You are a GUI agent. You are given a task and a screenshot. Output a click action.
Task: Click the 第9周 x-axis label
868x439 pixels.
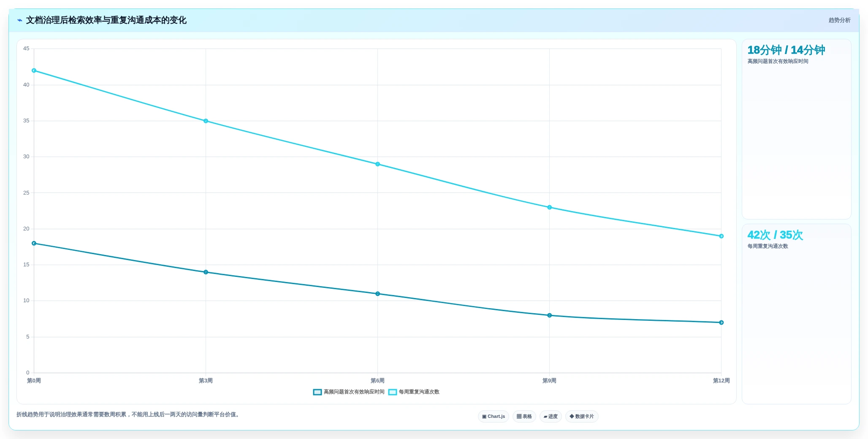point(550,381)
